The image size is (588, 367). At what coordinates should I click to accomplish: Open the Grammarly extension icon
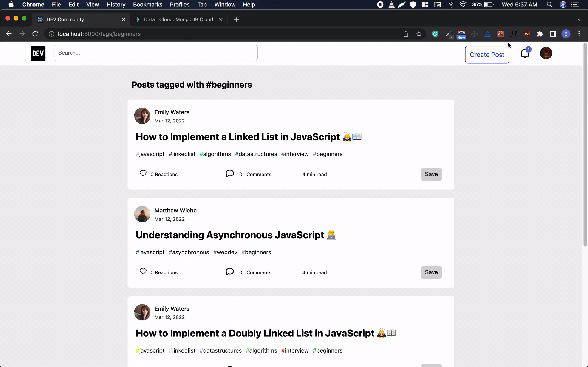[435, 34]
